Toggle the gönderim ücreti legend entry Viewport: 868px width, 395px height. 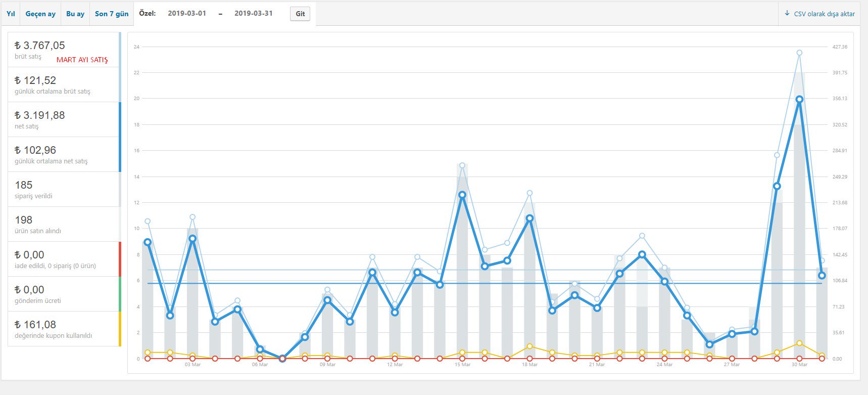pyautogui.click(x=64, y=294)
